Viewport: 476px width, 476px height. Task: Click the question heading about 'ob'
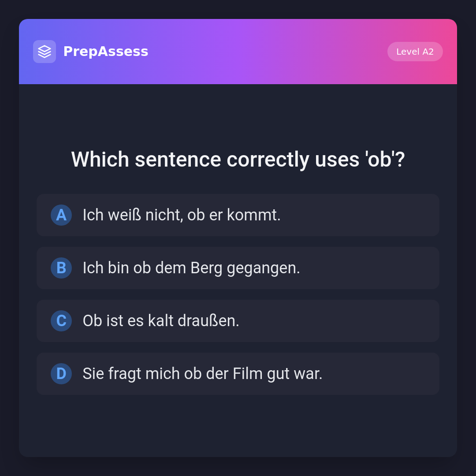coord(238,160)
